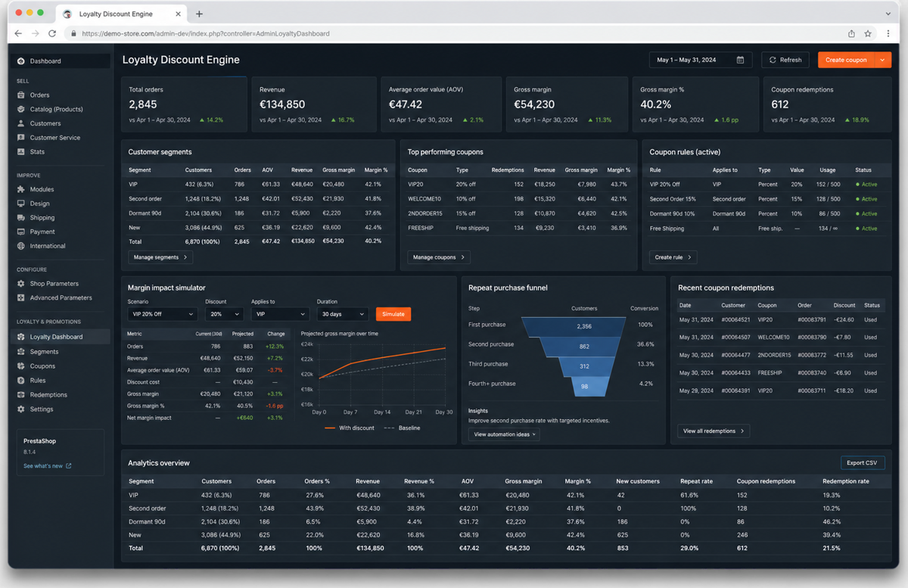Open the Scenario dropdown showing VIP 20% Off
Image resolution: width=908 pixels, height=588 pixels.
point(163,314)
